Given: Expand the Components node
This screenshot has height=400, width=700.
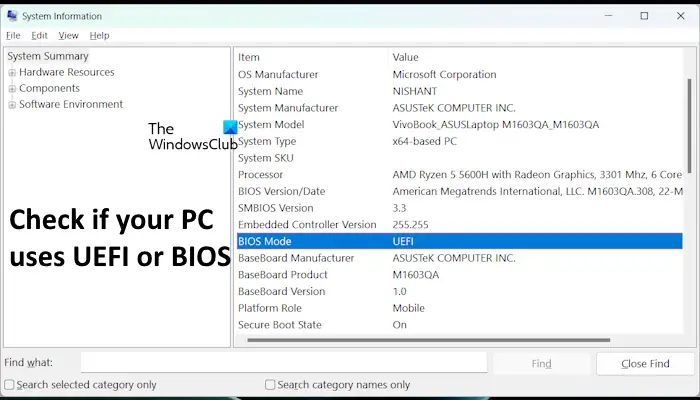Looking at the screenshot, I should pos(12,88).
